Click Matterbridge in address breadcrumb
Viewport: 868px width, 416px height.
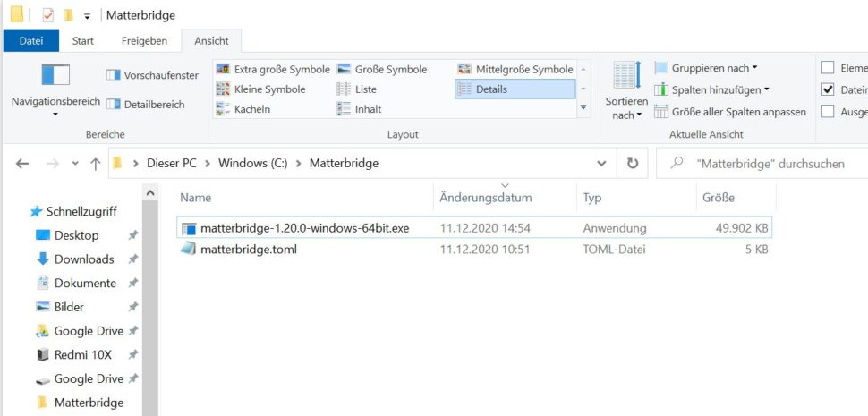344,163
